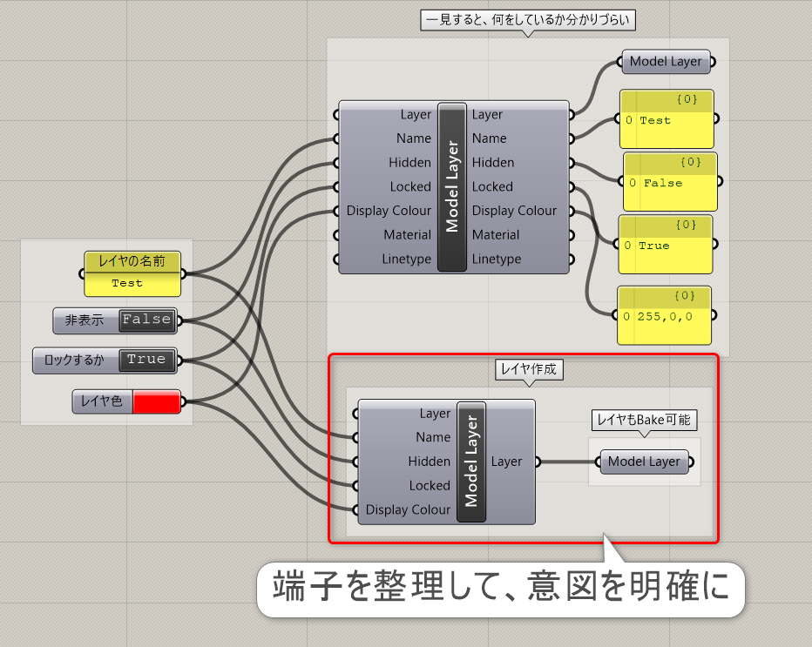The height and width of the screenshot is (647, 812).
Task: Click the レイヤ作成 group label
Action: tap(529, 369)
